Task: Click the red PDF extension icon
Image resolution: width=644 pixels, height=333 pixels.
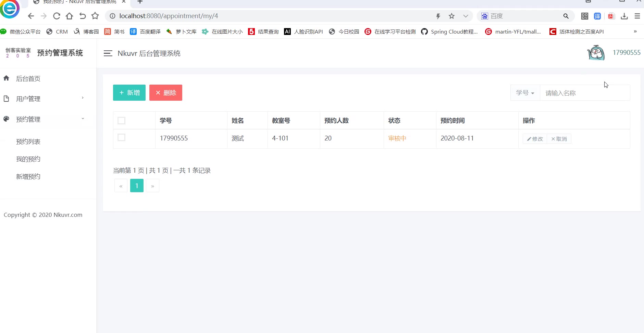Action: pos(611,16)
